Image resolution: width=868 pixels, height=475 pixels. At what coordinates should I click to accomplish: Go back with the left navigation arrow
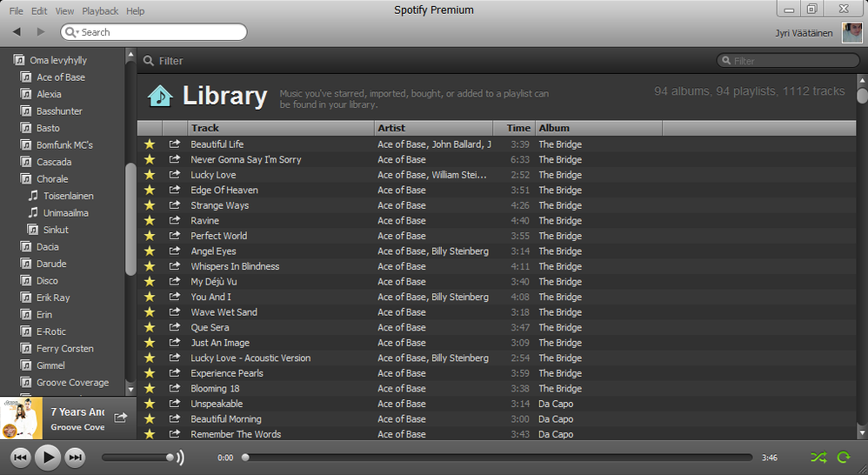17,32
